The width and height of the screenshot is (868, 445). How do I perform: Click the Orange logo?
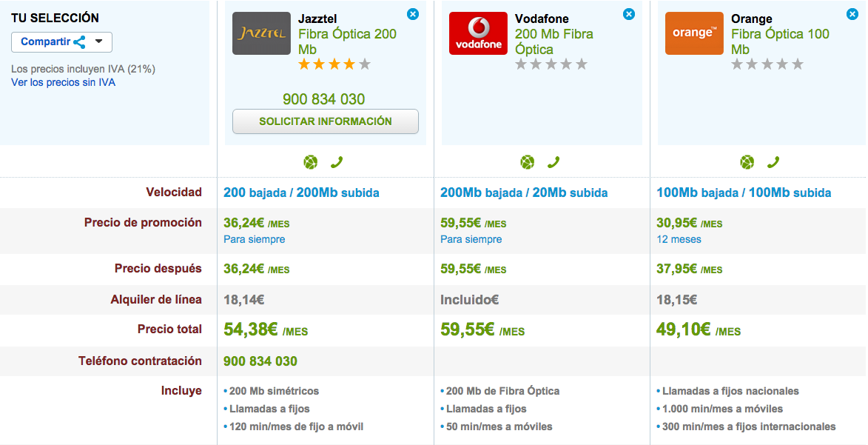[694, 33]
